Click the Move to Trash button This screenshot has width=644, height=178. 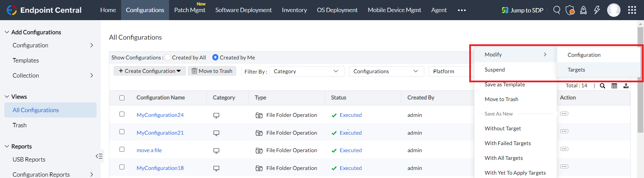click(x=212, y=71)
